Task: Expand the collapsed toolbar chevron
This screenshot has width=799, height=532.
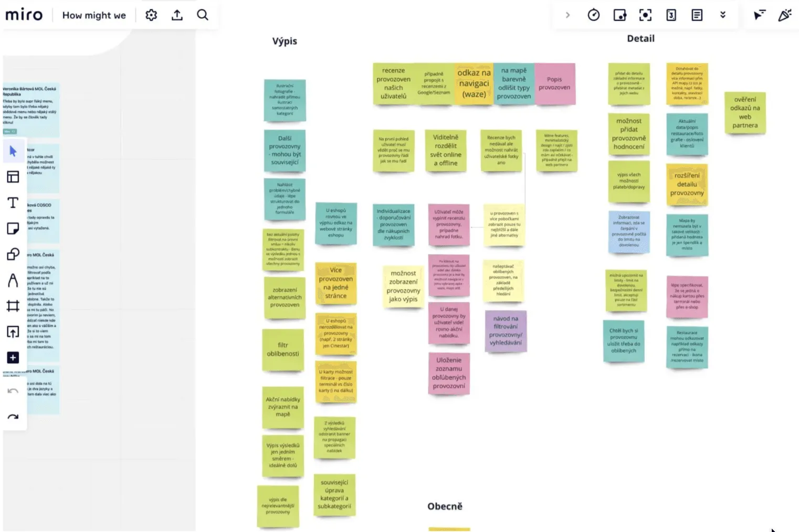Action: [x=567, y=15]
